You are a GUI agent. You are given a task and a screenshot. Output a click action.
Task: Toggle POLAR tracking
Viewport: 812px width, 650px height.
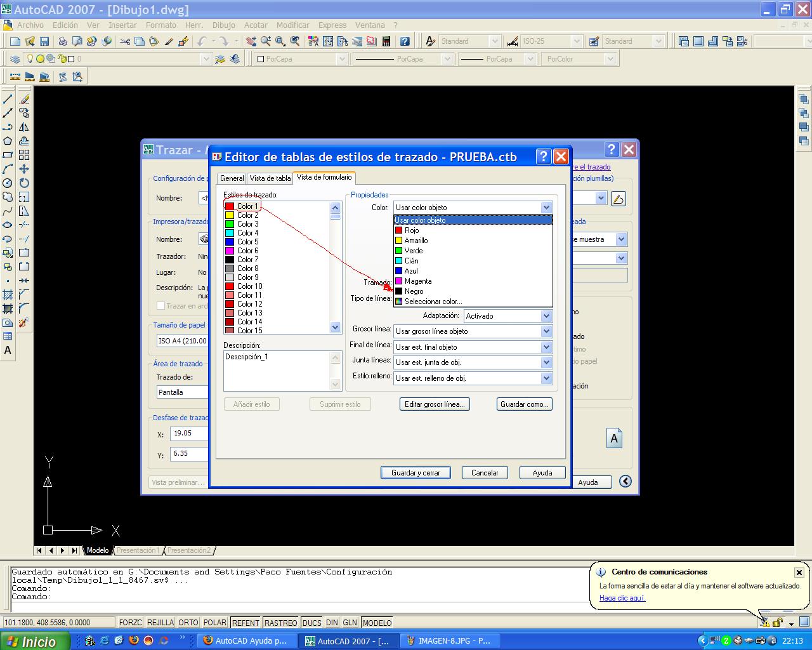[215, 623]
